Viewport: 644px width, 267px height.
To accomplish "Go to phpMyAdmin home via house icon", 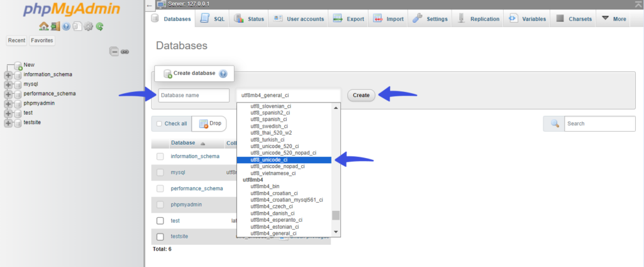I will point(43,26).
